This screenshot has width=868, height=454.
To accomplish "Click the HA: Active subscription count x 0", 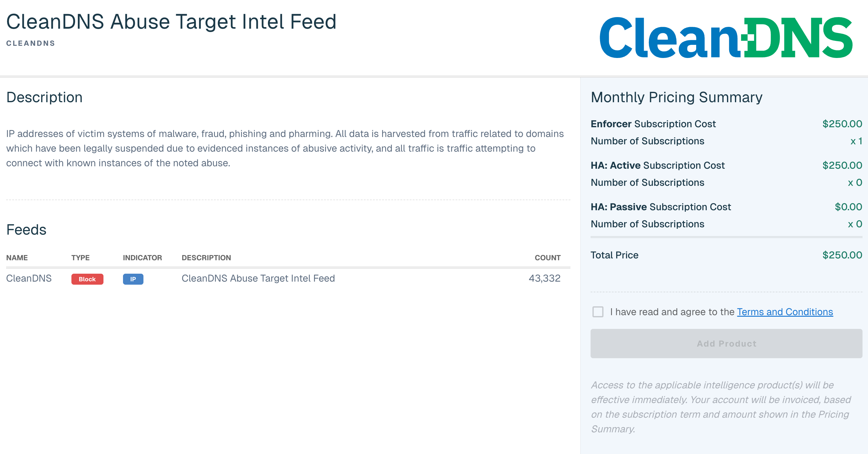I will (855, 182).
